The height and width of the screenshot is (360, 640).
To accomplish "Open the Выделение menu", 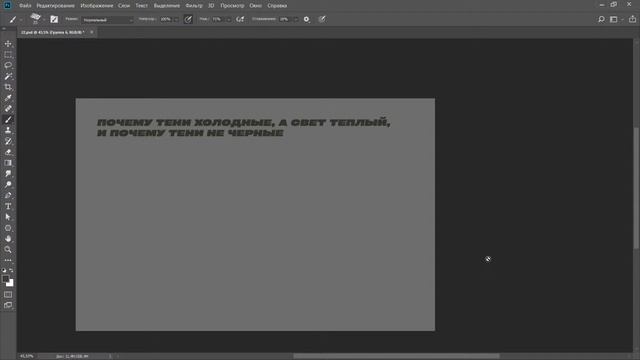I will pos(167,6).
